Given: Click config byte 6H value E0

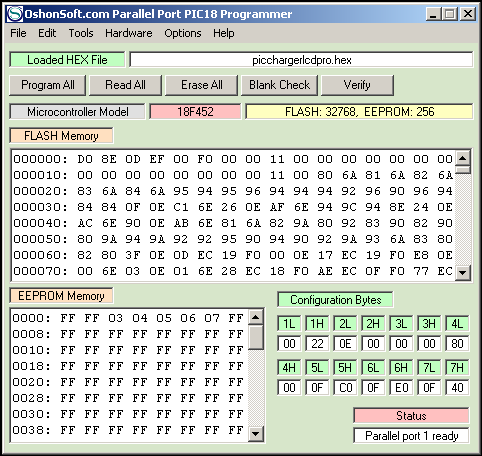Looking at the screenshot, I should pyautogui.click(x=401, y=387).
